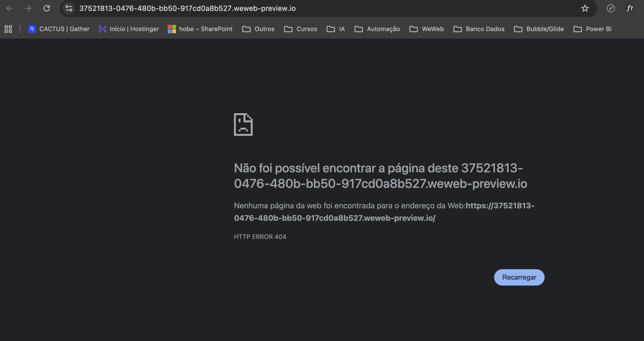The width and height of the screenshot is (644, 341).
Task: Reload the page using toolbar icon
Action: coord(47,8)
